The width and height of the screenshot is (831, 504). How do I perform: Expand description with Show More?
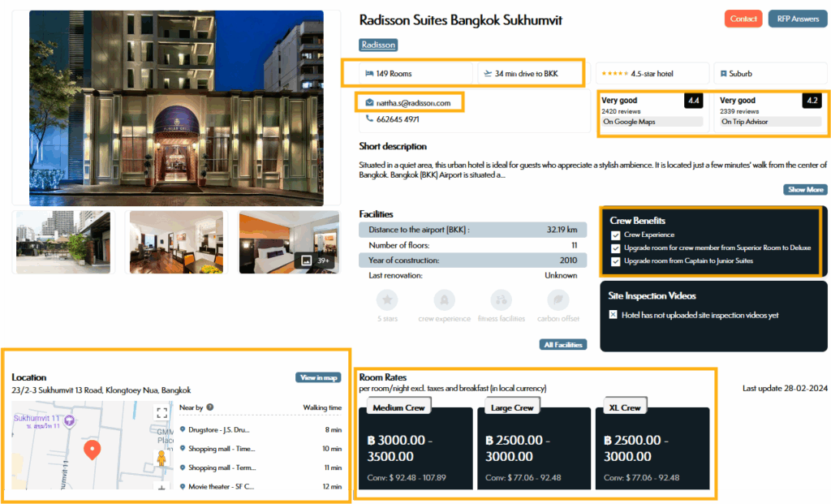805,189
